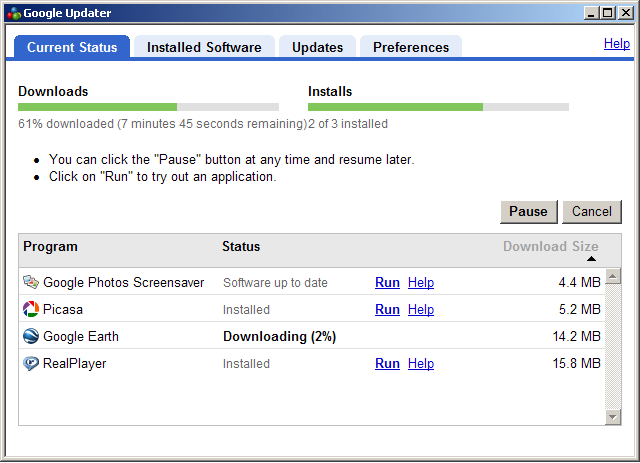Pause the downloads with Pause button

coord(529,211)
